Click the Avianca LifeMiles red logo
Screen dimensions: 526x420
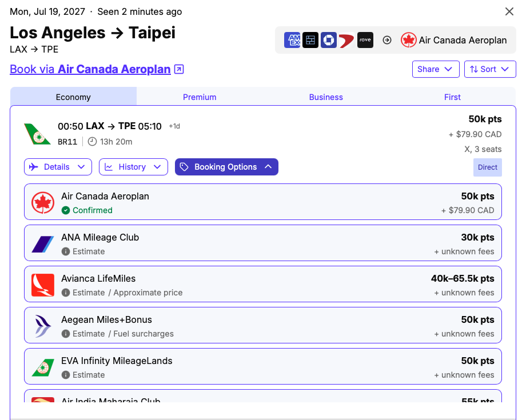tap(43, 285)
